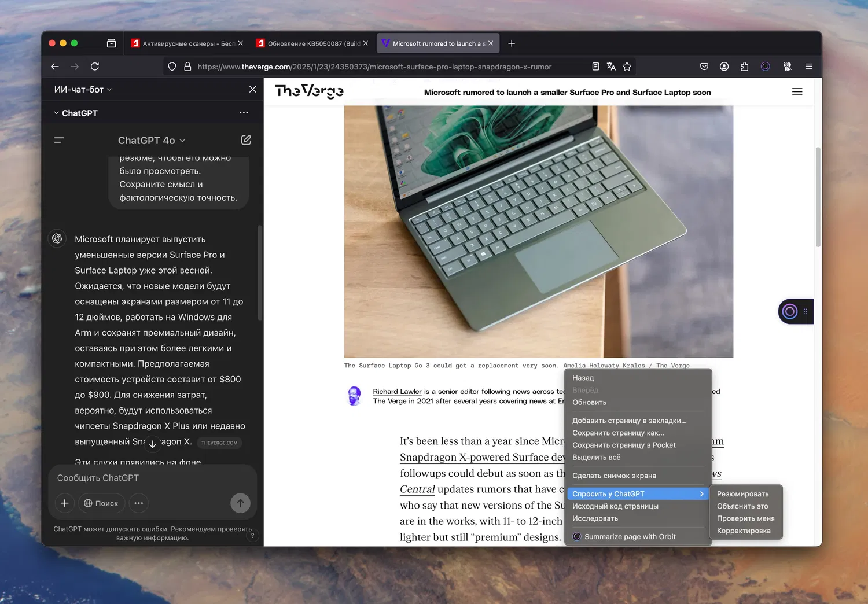This screenshot has width=868, height=604.
Task: Open the Extensions puzzle-piece icon
Action: [744, 67]
